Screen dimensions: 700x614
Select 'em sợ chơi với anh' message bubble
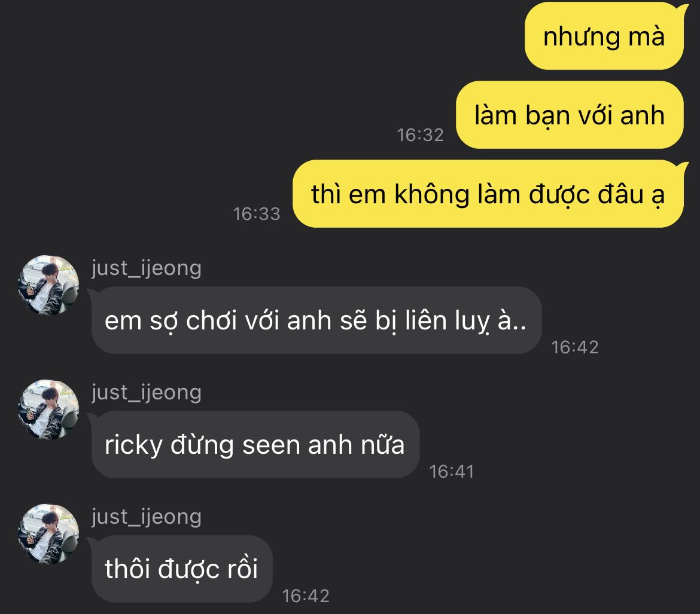pyautogui.click(x=316, y=320)
